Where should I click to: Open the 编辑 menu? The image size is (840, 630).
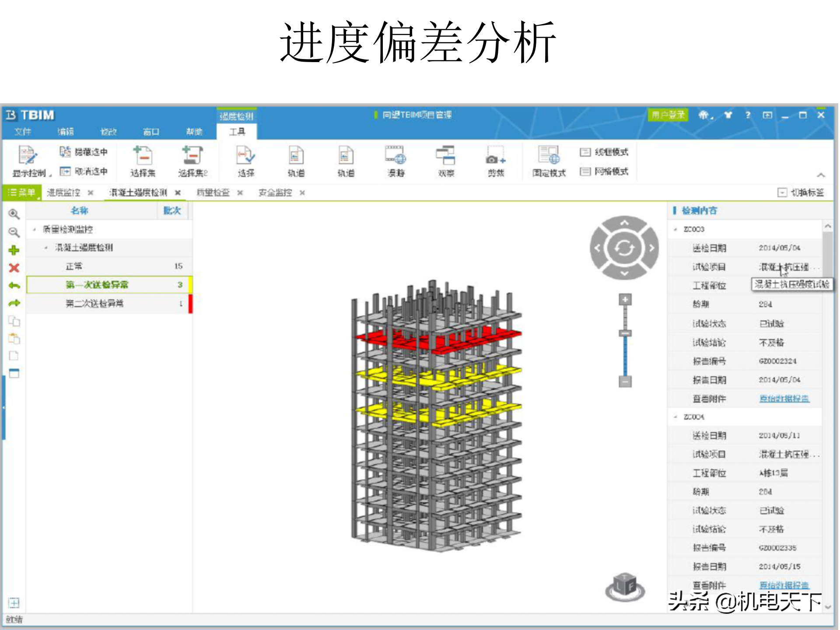[x=66, y=132]
